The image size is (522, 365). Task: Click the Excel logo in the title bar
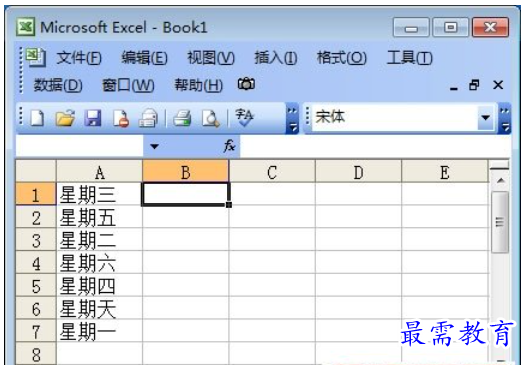25,27
